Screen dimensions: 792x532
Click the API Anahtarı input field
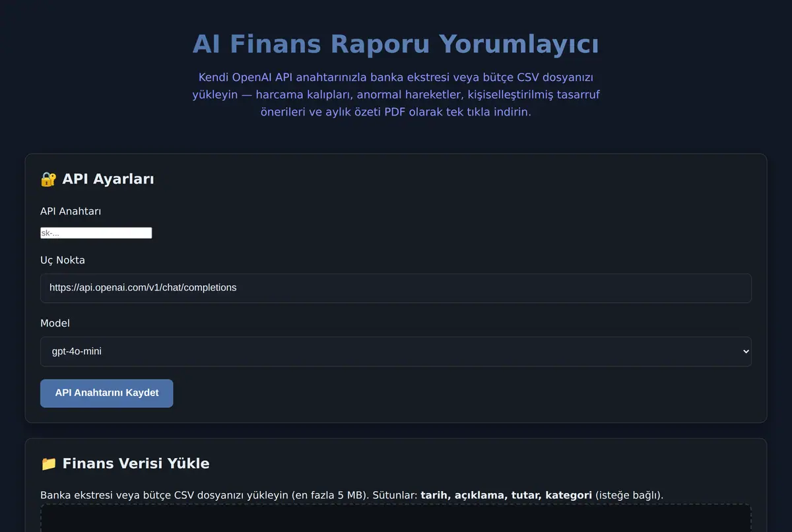pos(96,233)
